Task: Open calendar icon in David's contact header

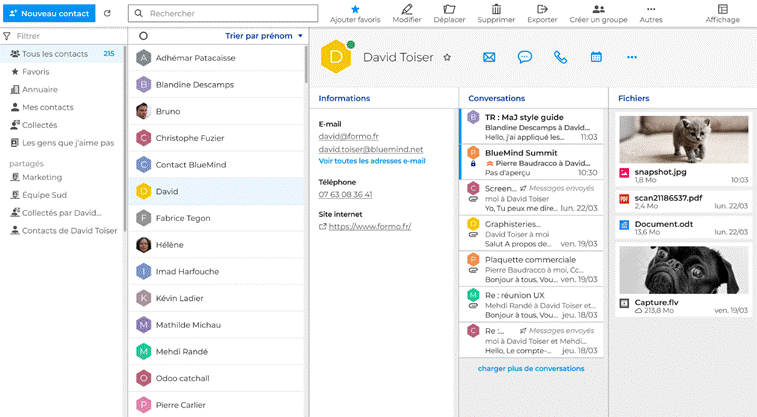Action: (x=596, y=57)
